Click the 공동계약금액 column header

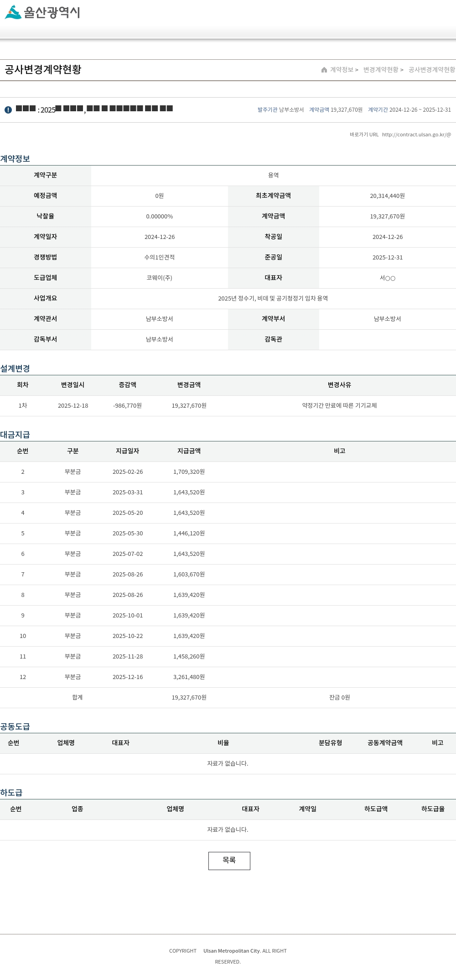(385, 743)
